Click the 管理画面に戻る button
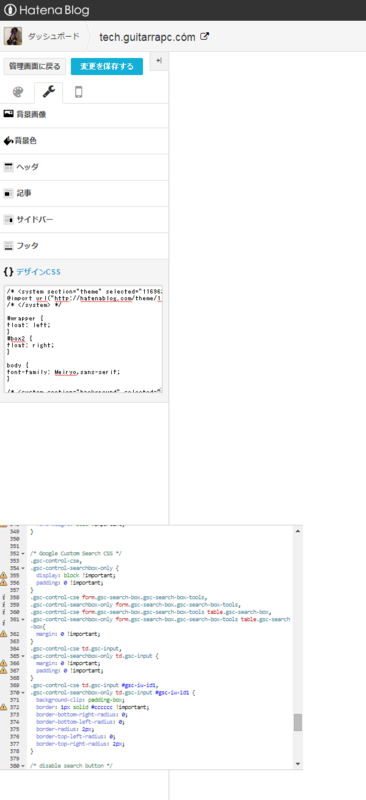Image resolution: width=366 pixels, height=800 pixels. click(x=35, y=66)
